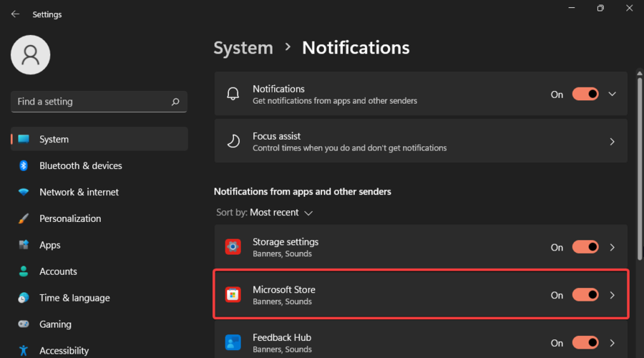Expand the Notifications section chevron
644x358 pixels.
tap(612, 94)
